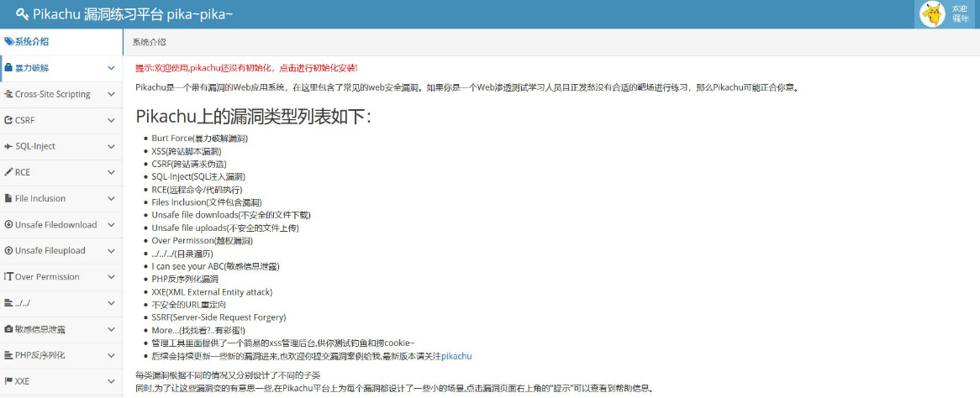Open the Cross-Site Scripting menu item
Screen dimensions: 980x398
click(61, 94)
